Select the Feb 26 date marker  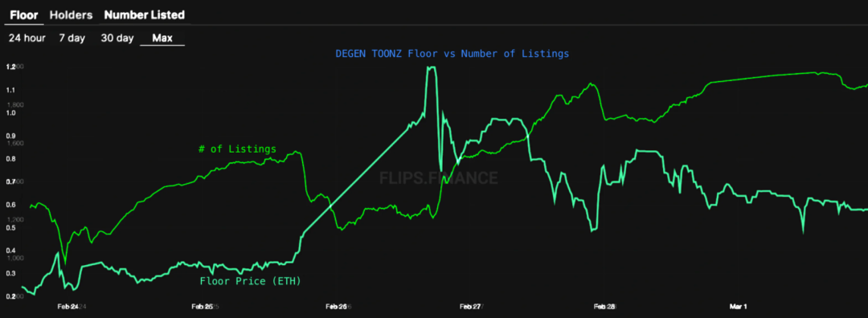pos(336,307)
